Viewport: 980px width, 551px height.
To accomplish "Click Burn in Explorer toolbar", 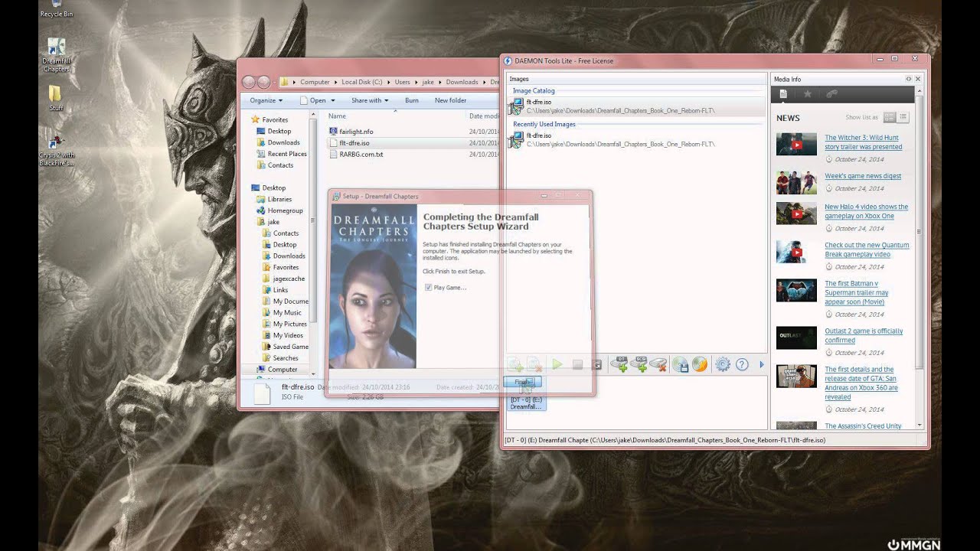I will point(412,100).
